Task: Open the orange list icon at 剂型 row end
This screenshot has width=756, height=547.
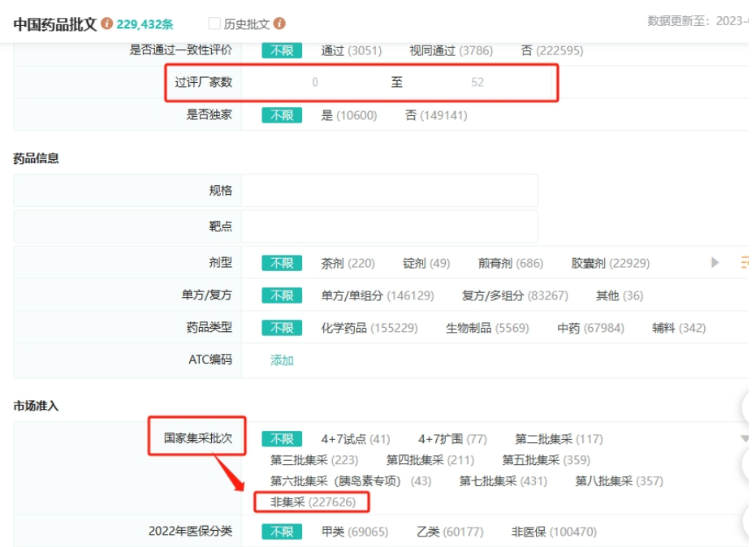Action: pyautogui.click(x=745, y=263)
